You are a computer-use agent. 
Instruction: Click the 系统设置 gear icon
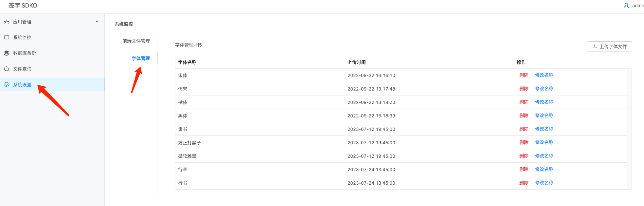(7, 85)
